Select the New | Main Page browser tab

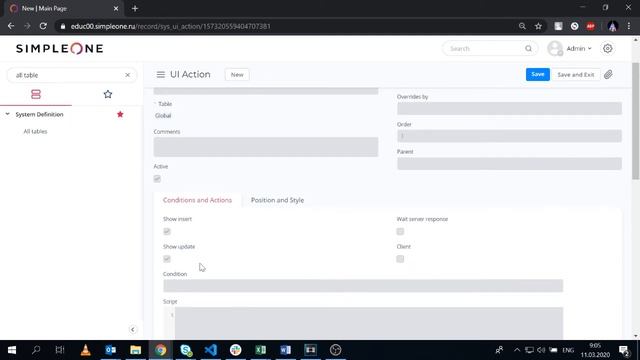click(63, 8)
